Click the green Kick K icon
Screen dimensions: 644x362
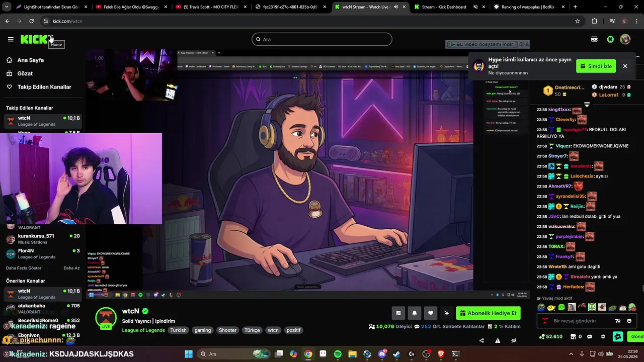[x=610, y=39]
